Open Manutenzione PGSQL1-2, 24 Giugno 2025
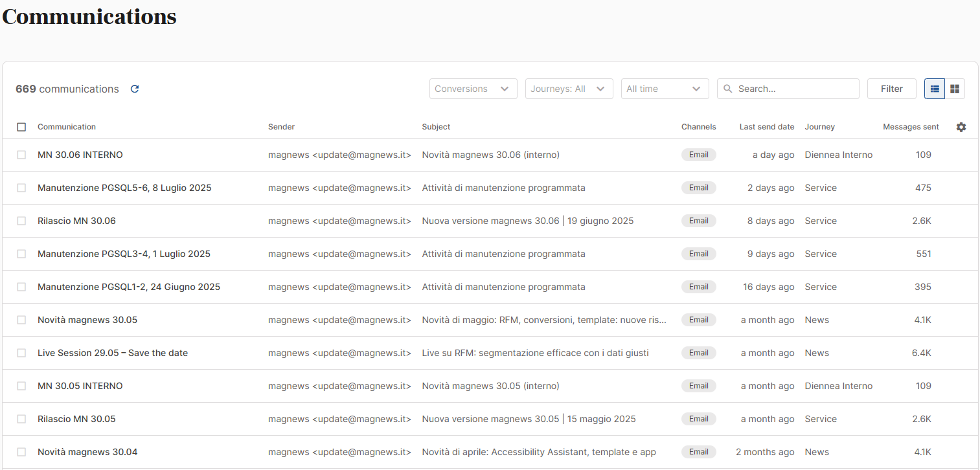The height and width of the screenshot is (470, 980). coord(129,287)
